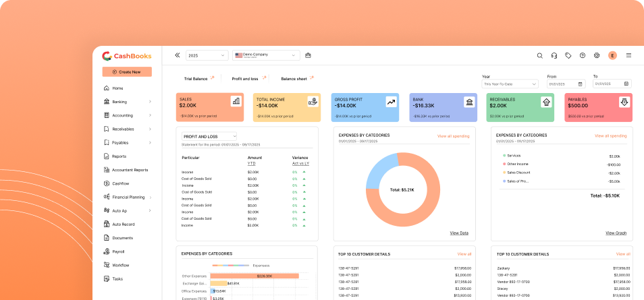Click the Other Expenses bar in chart
Viewport: 644px width, 300px height.
click(254, 276)
